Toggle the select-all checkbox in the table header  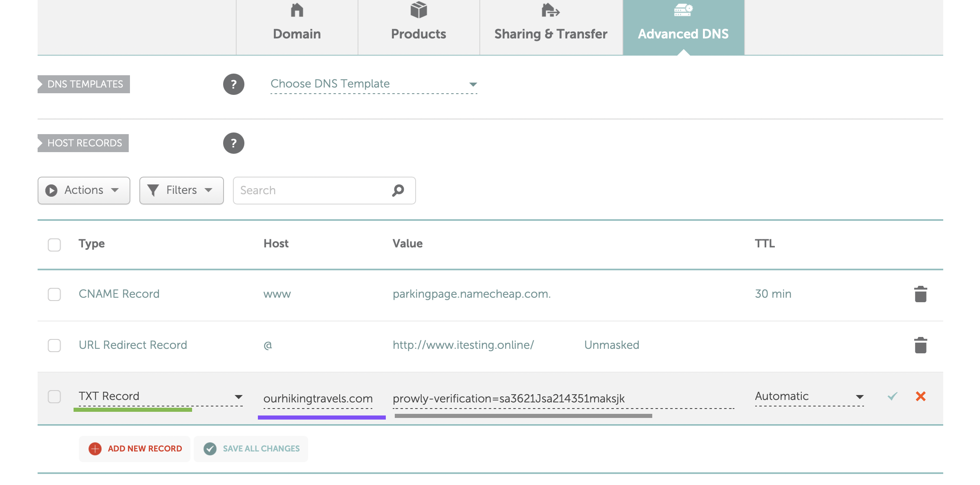point(54,245)
